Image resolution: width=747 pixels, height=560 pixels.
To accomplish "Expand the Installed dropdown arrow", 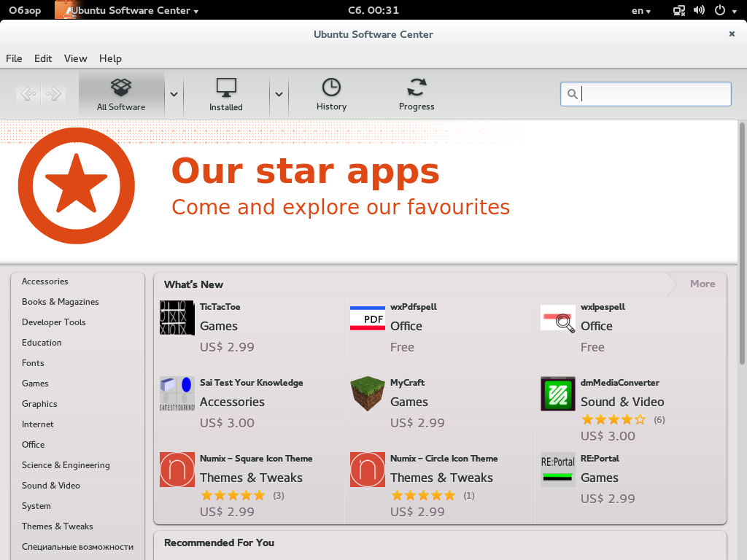I will tap(279, 94).
